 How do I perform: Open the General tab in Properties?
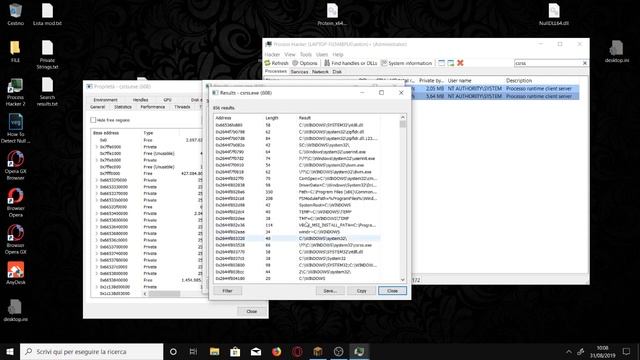point(98,107)
